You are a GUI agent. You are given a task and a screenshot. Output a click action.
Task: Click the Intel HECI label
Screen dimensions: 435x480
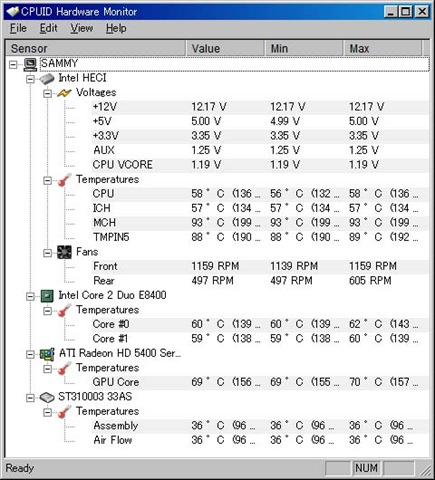[82, 78]
